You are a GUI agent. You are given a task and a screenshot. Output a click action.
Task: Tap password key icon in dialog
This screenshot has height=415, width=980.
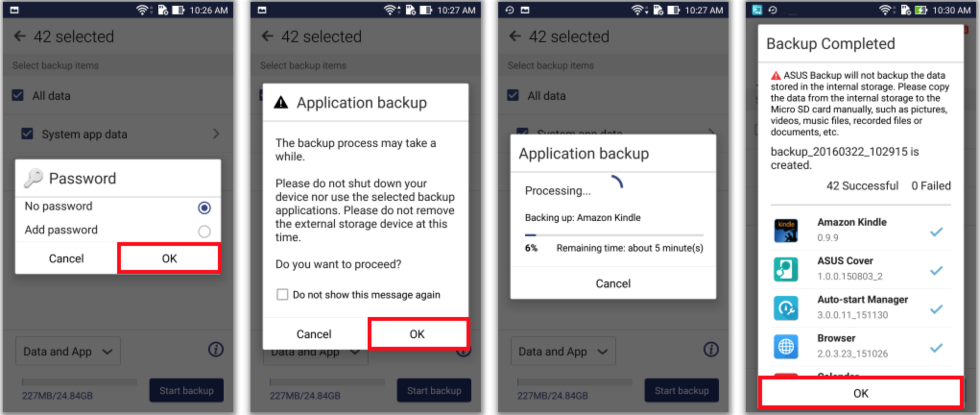34,178
